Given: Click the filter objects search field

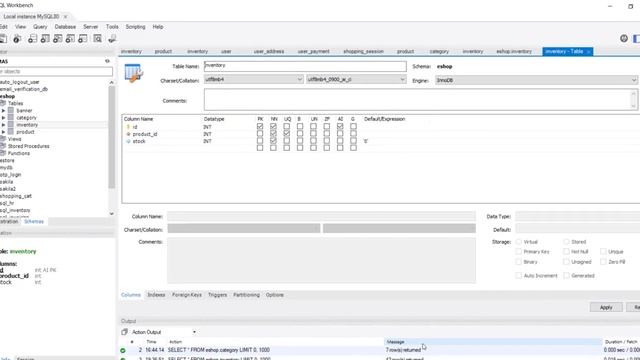Looking at the screenshot, I should click(x=56, y=71).
